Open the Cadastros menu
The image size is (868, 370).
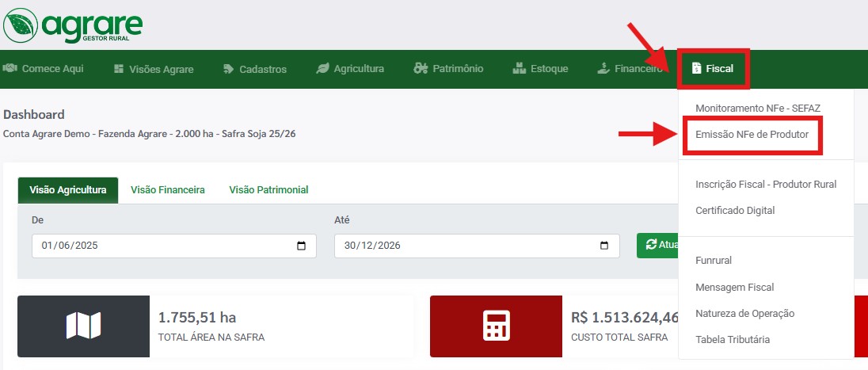click(x=255, y=69)
